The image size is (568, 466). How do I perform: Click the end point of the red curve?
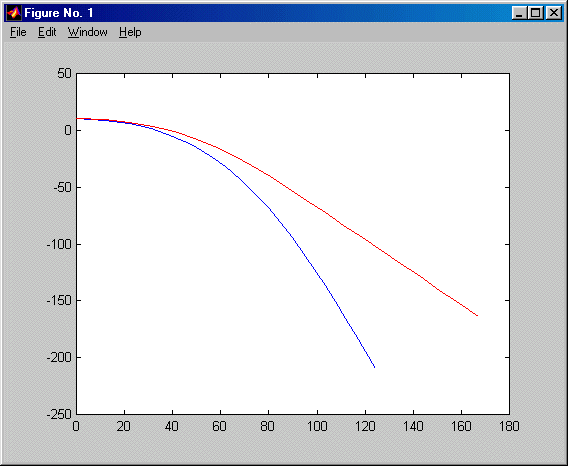(477, 316)
